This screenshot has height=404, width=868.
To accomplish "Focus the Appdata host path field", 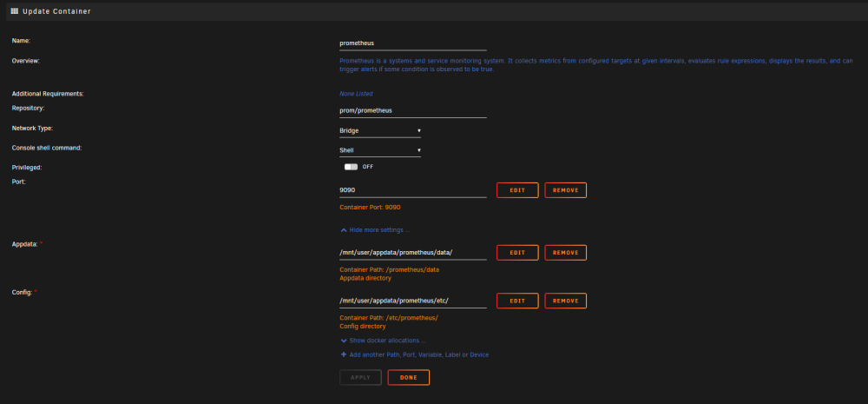I will coord(413,253).
